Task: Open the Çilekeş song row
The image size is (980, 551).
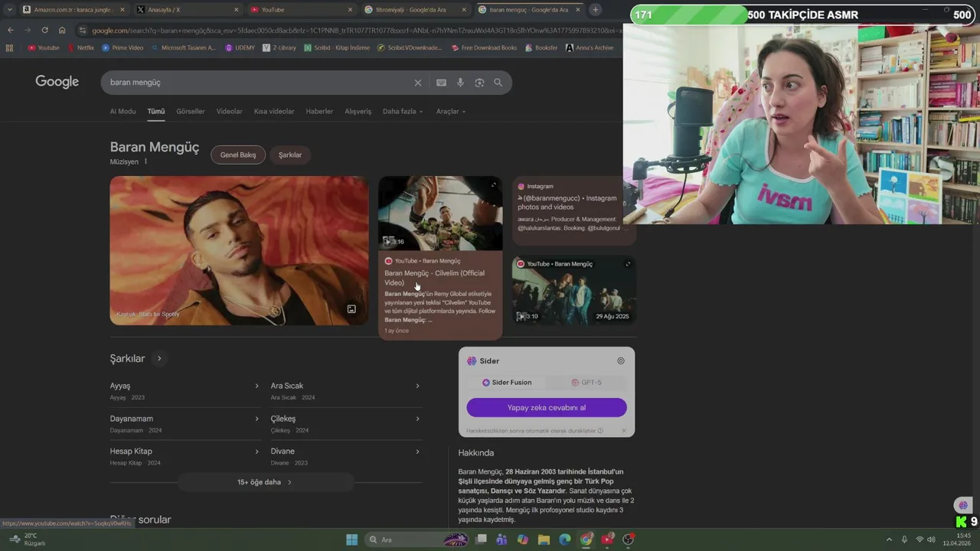Action: coord(345,424)
